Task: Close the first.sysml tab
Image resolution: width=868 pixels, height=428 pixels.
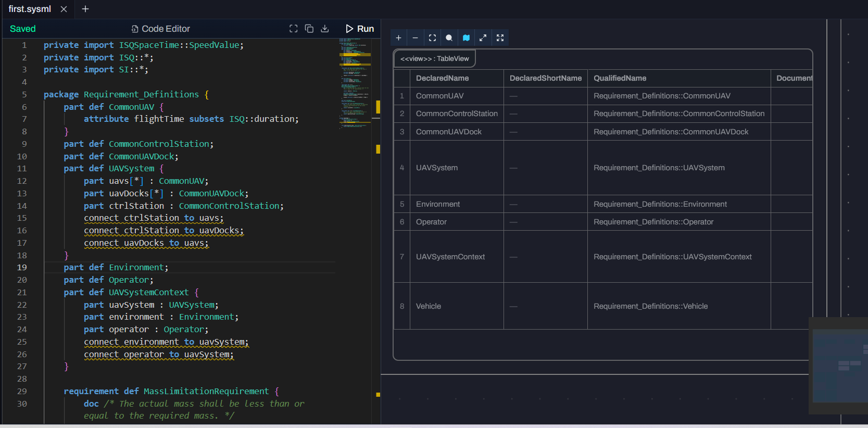Action: tap(64, 9)
